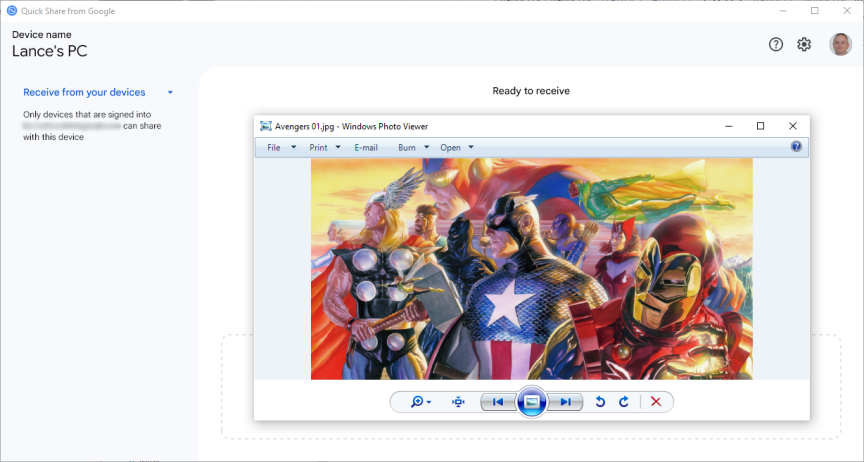Skip to the next photo
Screen dimensions: 864x462
tap(566, 402)
